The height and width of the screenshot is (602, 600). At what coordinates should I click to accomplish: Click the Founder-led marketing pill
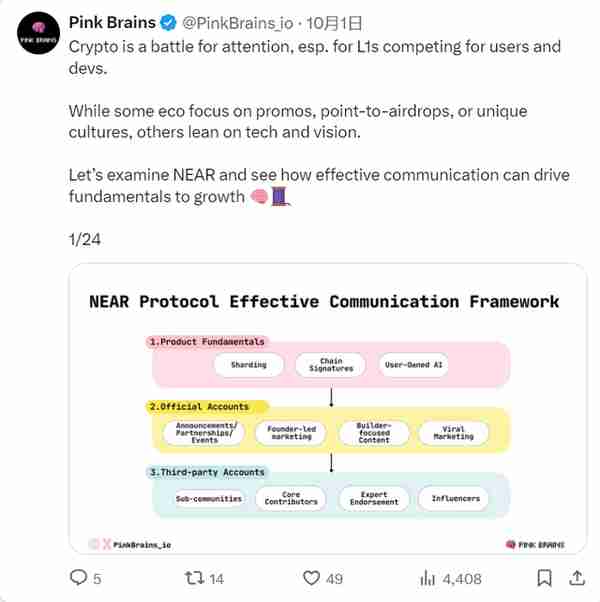(291, 433)
